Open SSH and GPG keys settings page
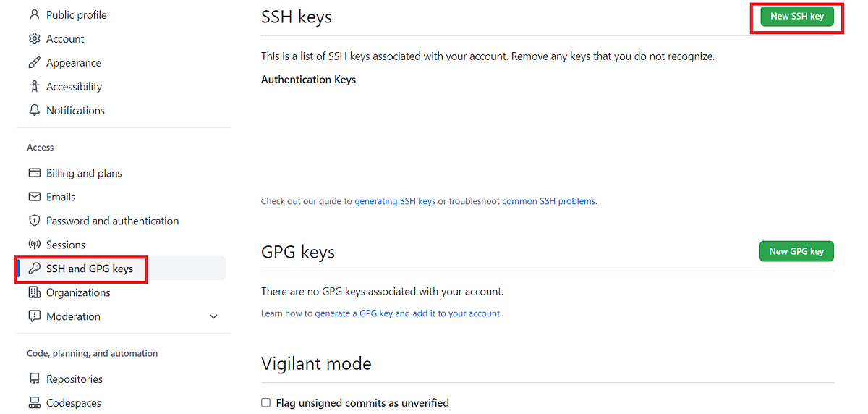This screenshot has width=868, height=414. [x=89, y=269]
